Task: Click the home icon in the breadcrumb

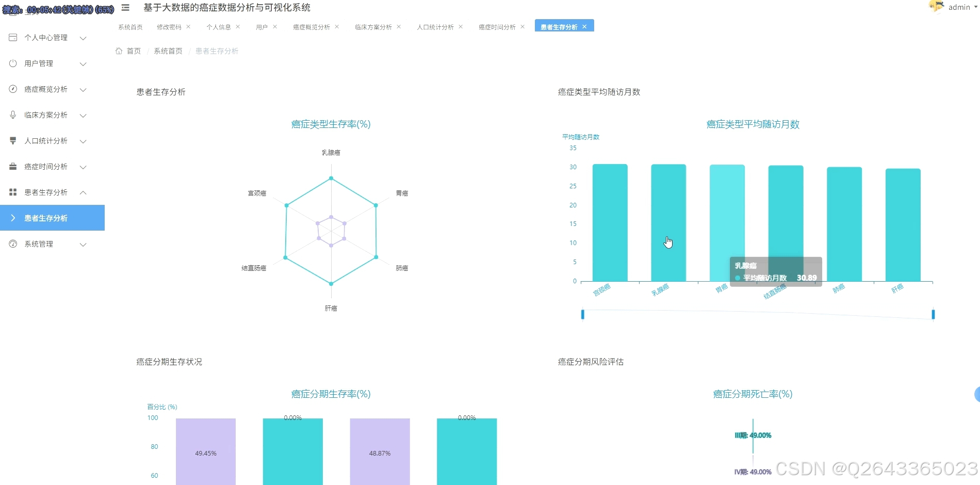Action: click(119, 51)
